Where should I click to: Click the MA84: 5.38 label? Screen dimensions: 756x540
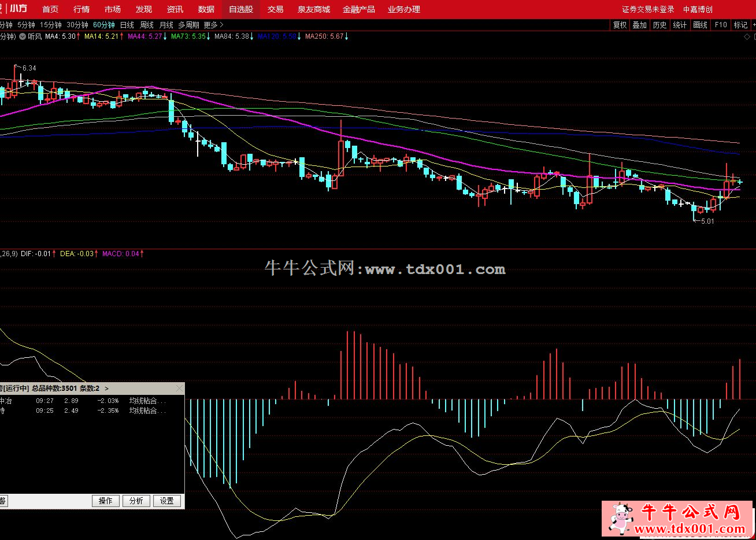(x=234, y=36)
